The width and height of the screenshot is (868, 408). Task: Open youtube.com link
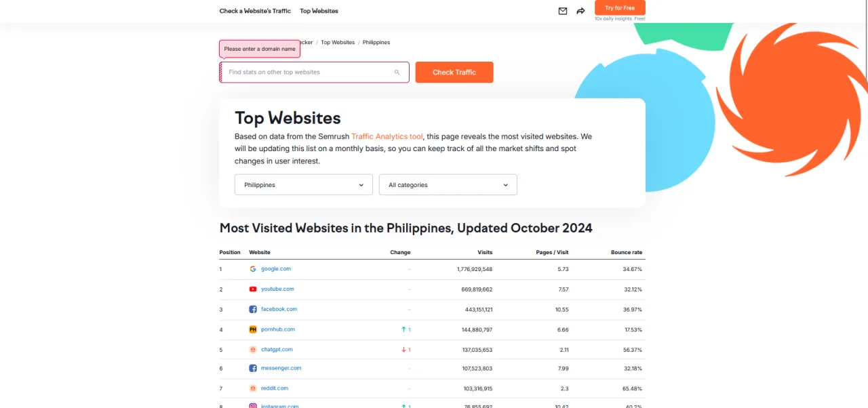[278, 289]
